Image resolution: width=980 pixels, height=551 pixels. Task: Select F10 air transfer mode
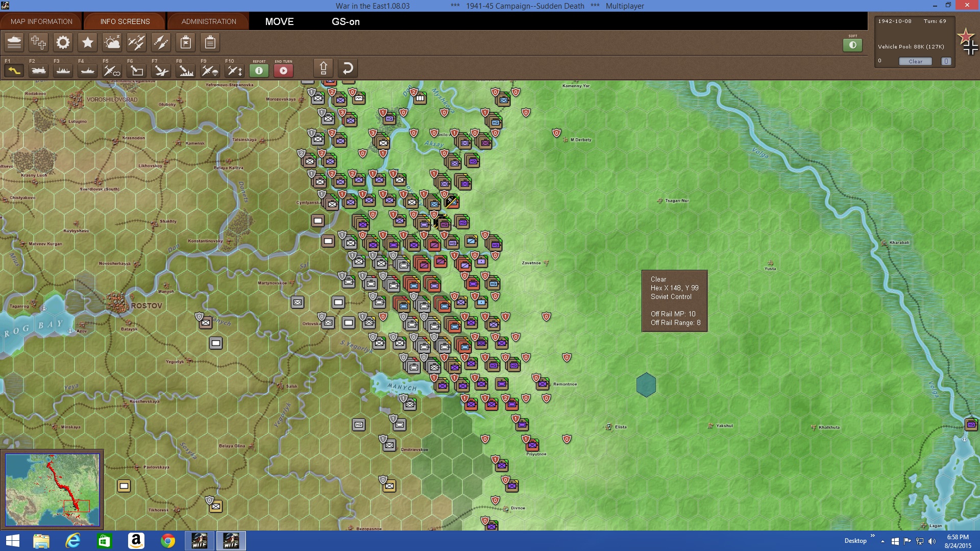tap(235, 70)
